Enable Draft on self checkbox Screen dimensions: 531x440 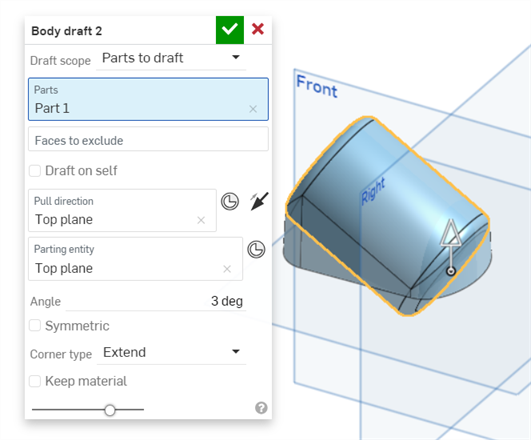coord(35,171)
